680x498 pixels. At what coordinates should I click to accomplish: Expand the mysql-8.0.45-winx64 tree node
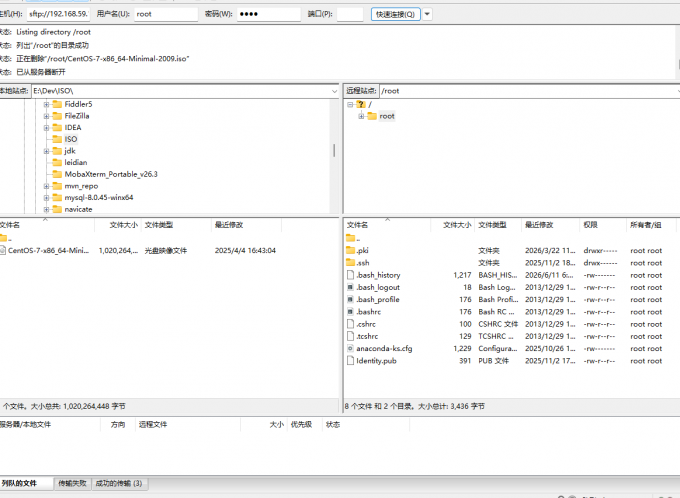[x=46, y=198]
